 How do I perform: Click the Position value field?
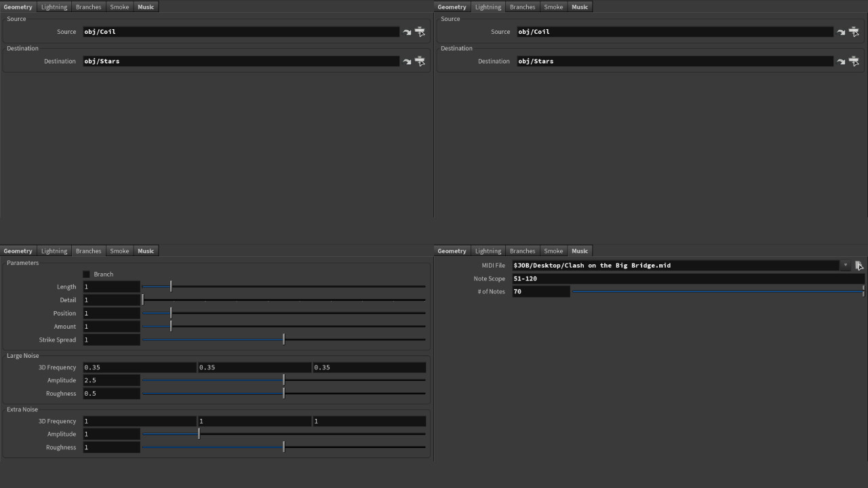(x=111, y=313)
